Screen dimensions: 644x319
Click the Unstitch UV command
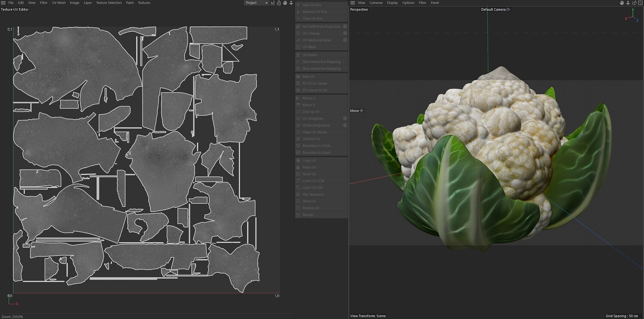pyautogui.click(x=321, y=139)
